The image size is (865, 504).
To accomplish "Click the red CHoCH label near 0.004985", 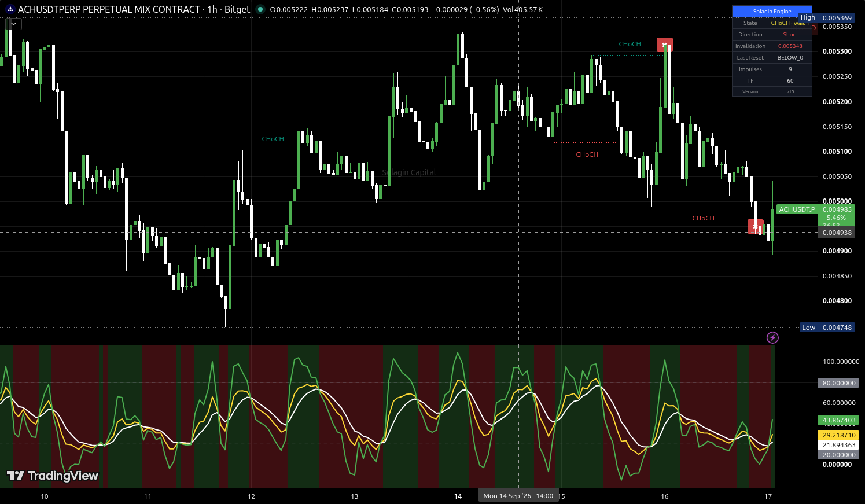I will click(x=703, y=218).
